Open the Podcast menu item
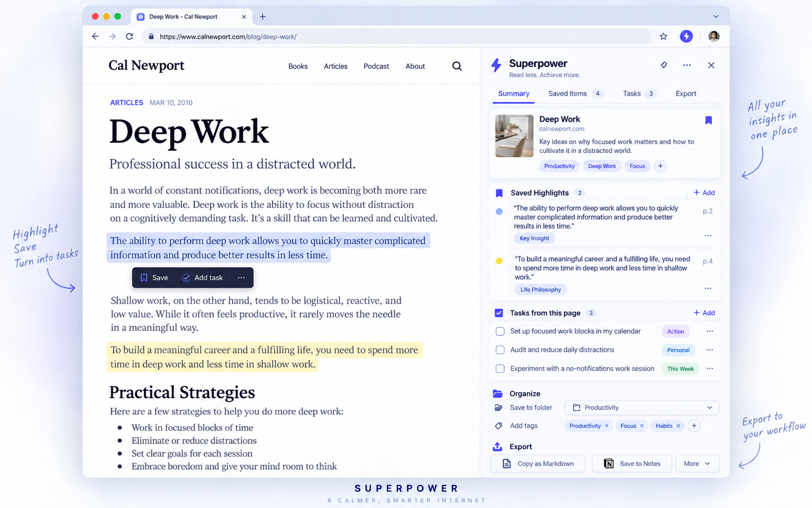 click(376, 66)
